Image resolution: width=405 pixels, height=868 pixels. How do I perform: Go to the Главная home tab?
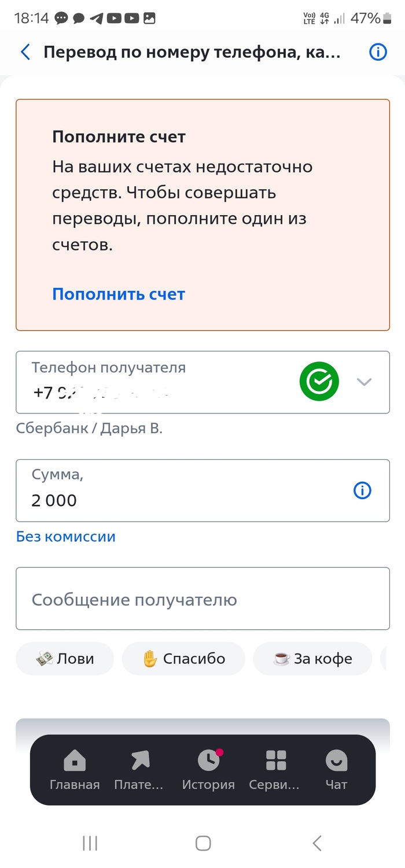coord(75,770)
